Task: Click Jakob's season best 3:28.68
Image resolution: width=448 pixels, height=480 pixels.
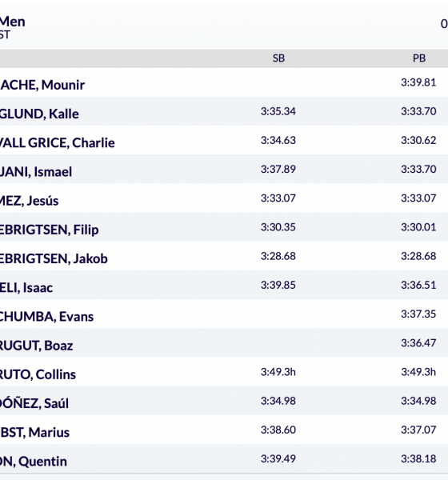Action: pyautogui.click(x=278, y=256)
